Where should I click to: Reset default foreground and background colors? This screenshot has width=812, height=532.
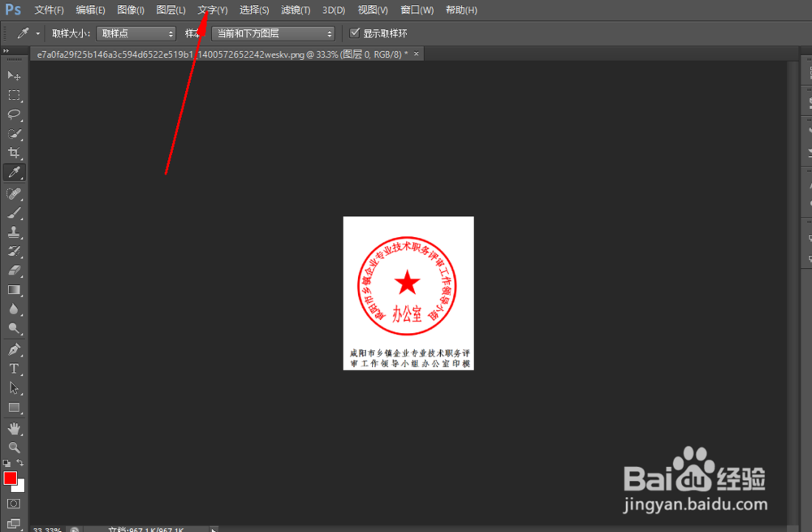6,463
